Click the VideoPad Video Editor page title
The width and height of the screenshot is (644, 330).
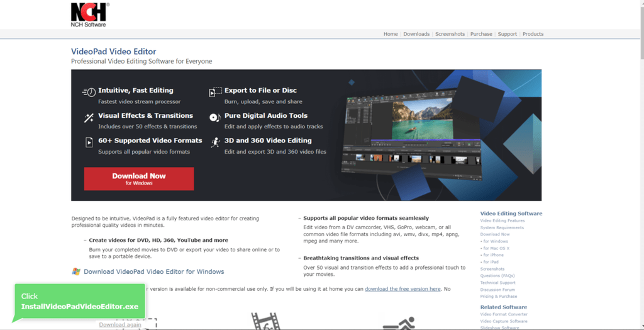tap(114, 52)
